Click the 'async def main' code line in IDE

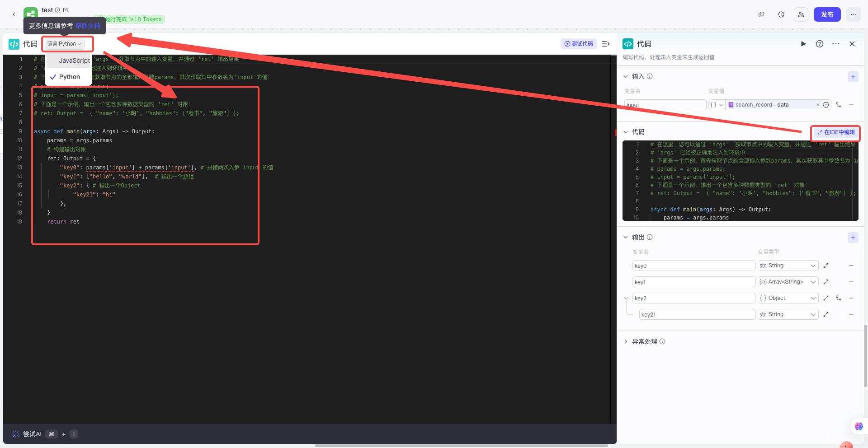pyautogui.click(x=94, y=131)
